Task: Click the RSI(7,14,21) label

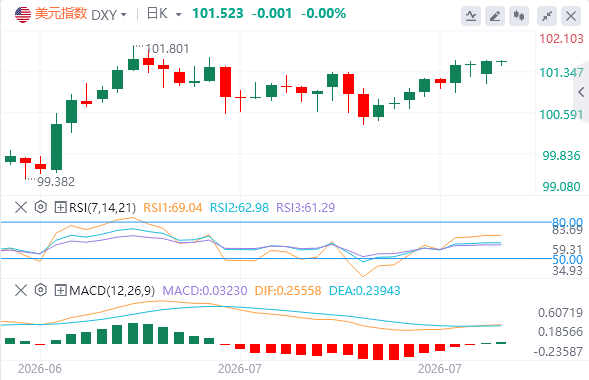Action: pyautogui.click(x=102, y=207)
